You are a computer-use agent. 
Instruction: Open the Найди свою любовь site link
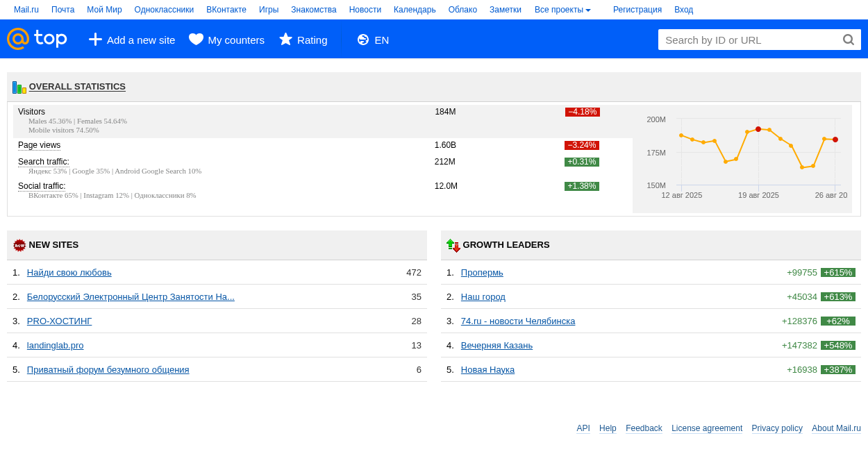click(x=69, y=273)
